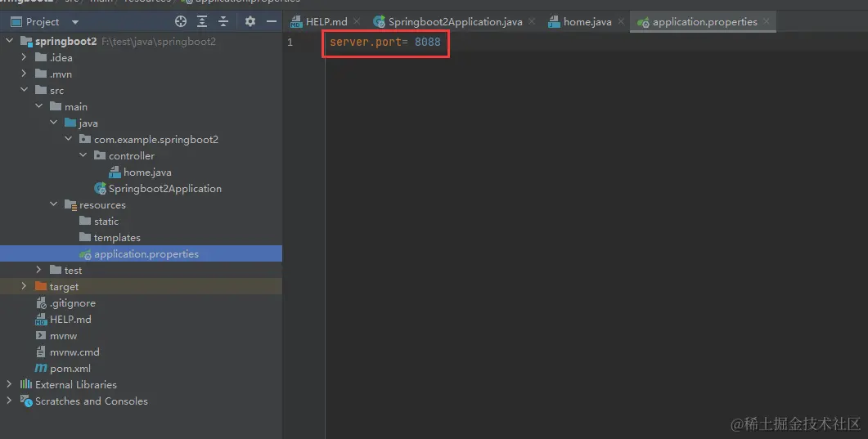Click the External Libraries icon

click(26, 384)
